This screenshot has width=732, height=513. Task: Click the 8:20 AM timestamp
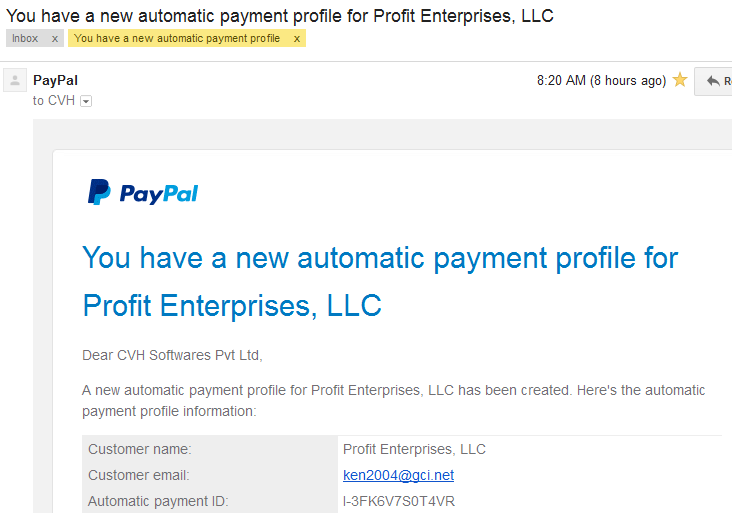pyautogui.click(x=601, y=80)
